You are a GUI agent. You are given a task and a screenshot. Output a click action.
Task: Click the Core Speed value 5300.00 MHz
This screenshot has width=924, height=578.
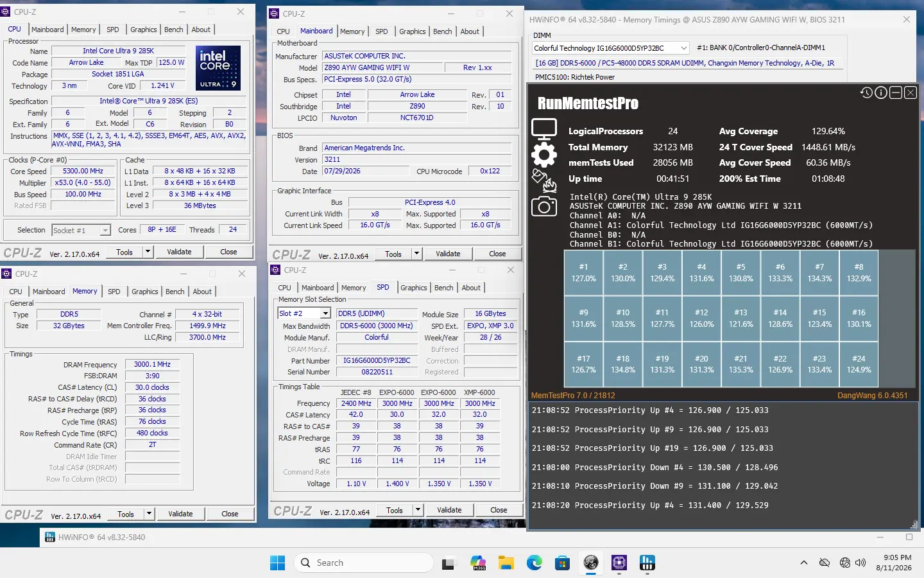pyautogui.click(x=83, y=171)
